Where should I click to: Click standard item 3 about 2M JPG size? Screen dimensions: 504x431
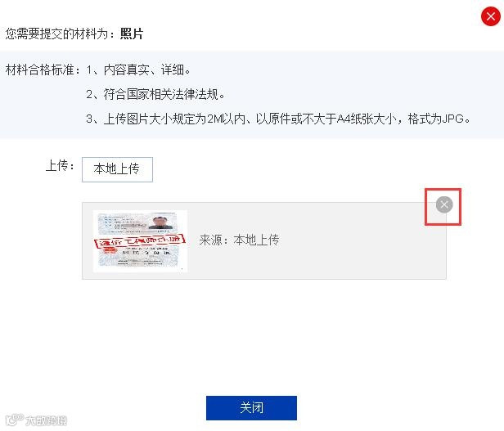tap(279, 119)
